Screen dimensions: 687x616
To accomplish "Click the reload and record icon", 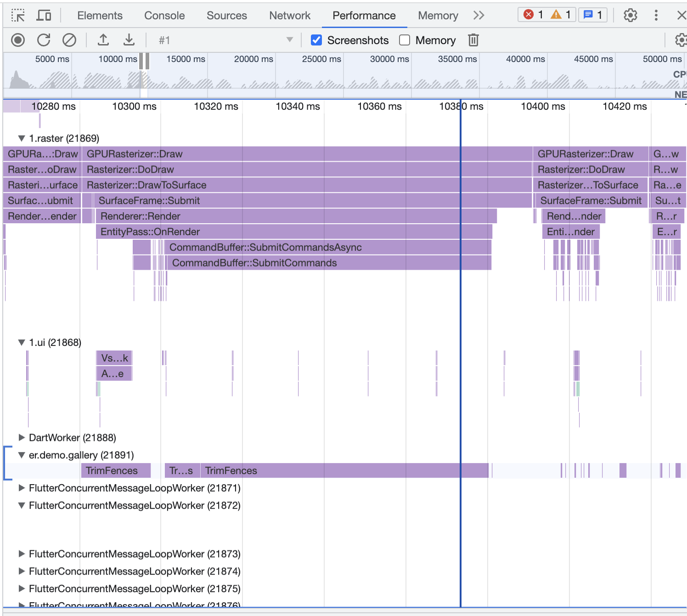I will (x=43, y=40).
